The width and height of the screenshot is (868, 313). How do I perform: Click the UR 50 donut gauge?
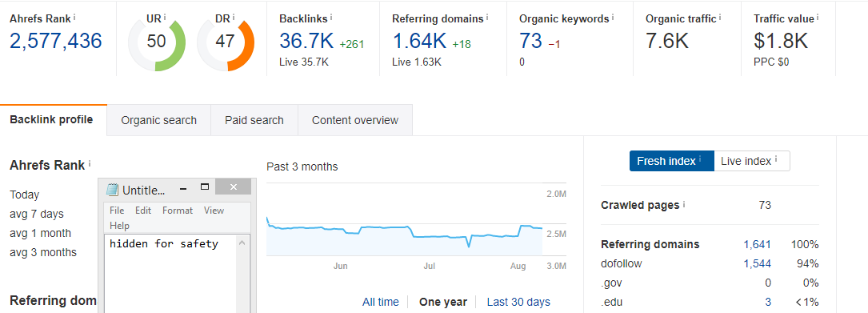(157, 42)
